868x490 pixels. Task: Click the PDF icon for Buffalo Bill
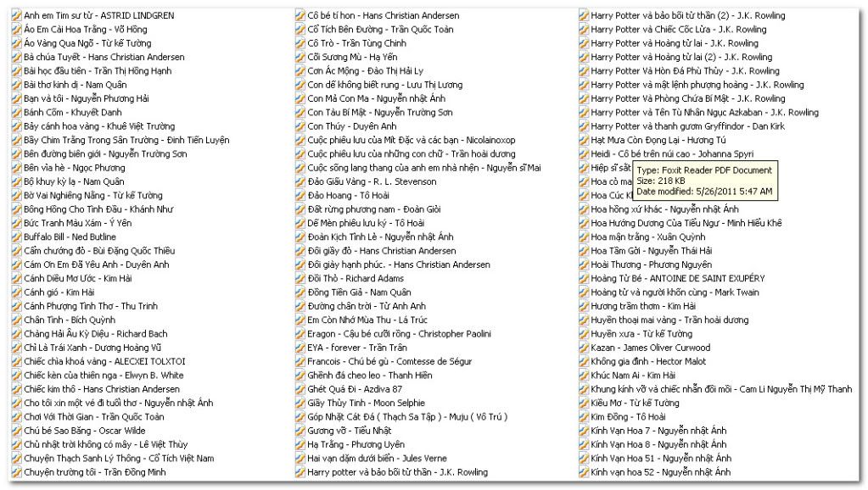tap(16, 237)
